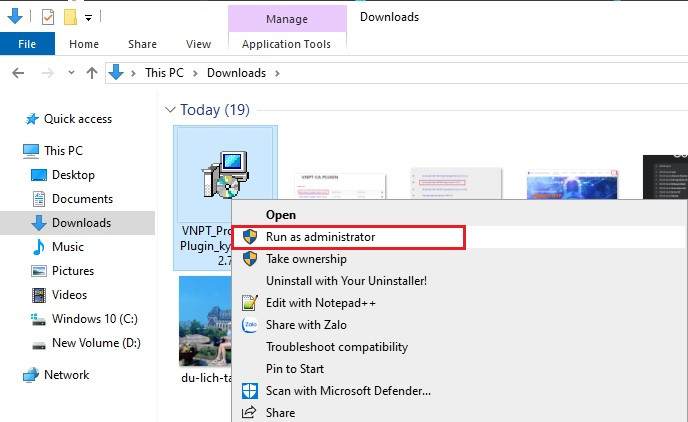Click the shield icon beside Take ownership
This screenshot has height=422, width=688.
tap(250, 259)
